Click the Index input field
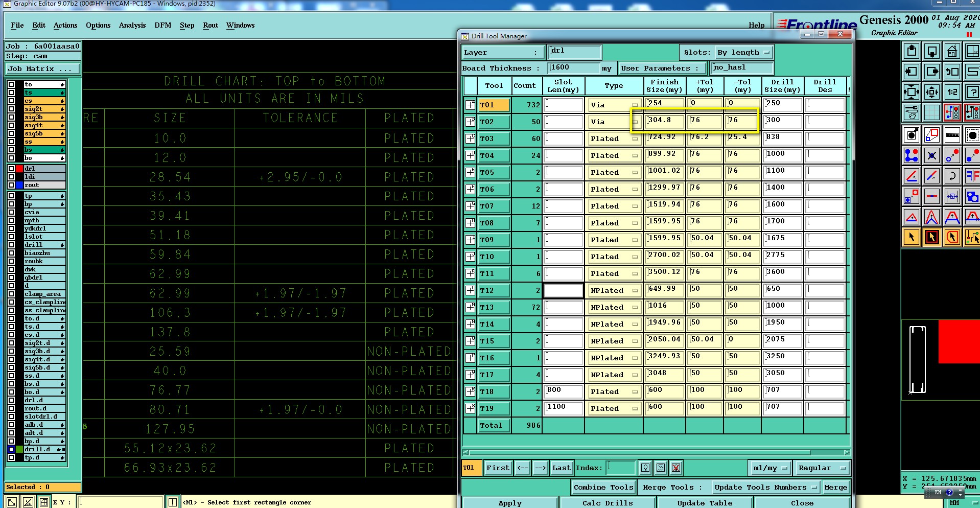 pyautogui.click(x=620, y=468)
